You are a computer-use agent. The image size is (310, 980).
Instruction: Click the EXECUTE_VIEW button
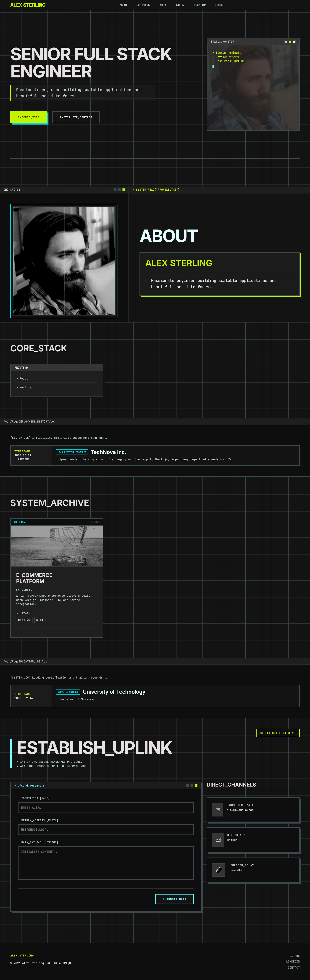pos(29,117)
